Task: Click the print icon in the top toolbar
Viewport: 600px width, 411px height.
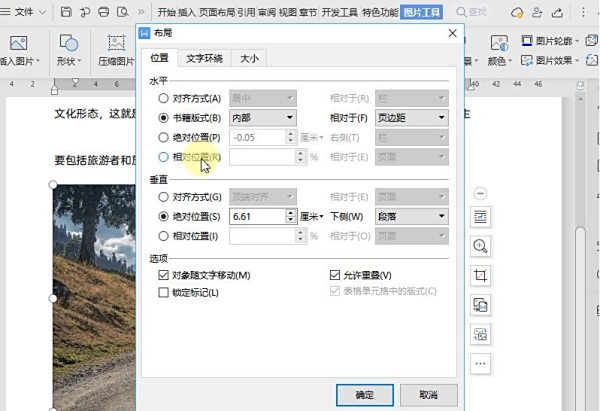Action: (103, 12)
